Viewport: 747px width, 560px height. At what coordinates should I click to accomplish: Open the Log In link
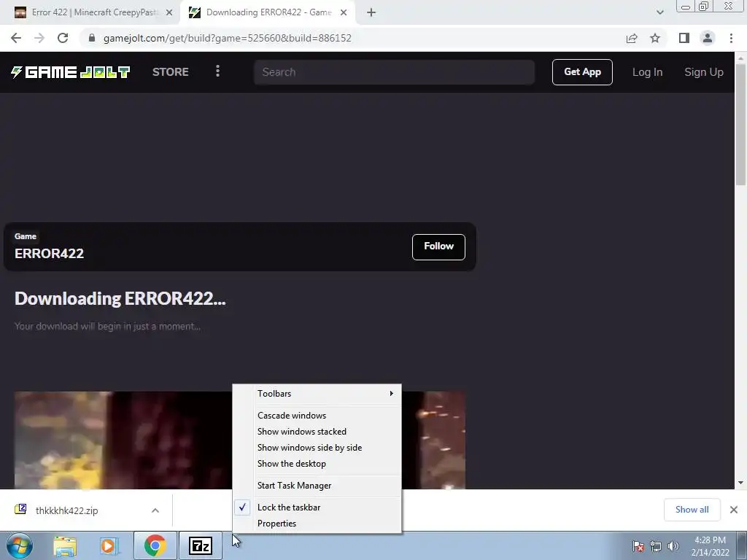click(648, 72)
